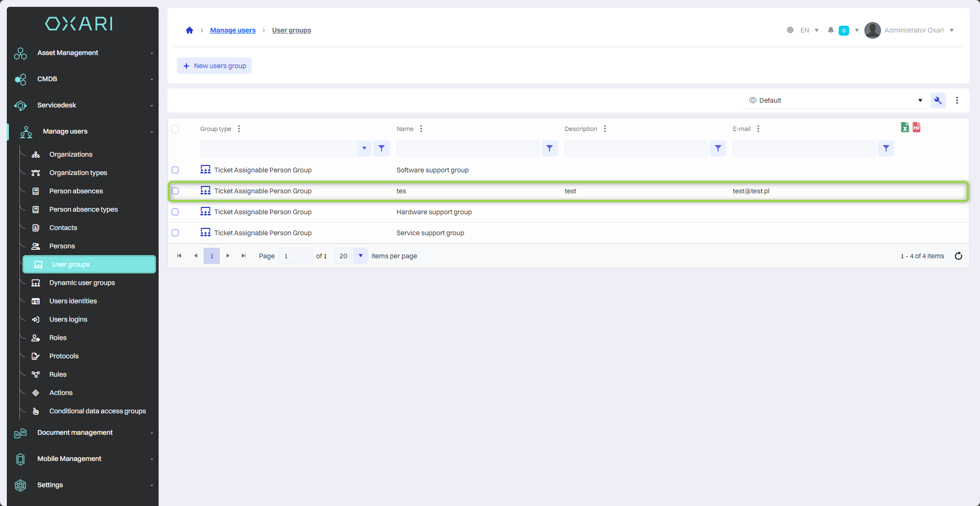Tick the Hardware support group checkbox
980x506 pixels.
pyautogui.click(x=175, y=212)
